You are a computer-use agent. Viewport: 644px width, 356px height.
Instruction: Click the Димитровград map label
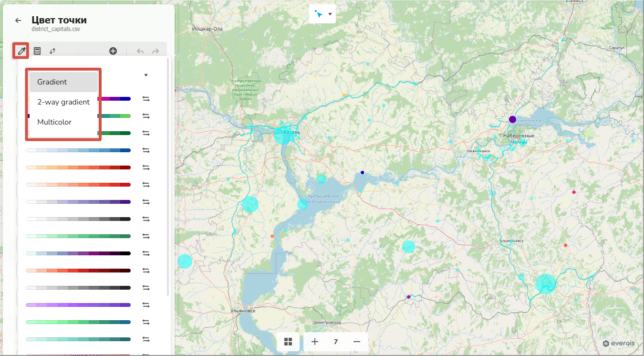[x=329, y=322]
